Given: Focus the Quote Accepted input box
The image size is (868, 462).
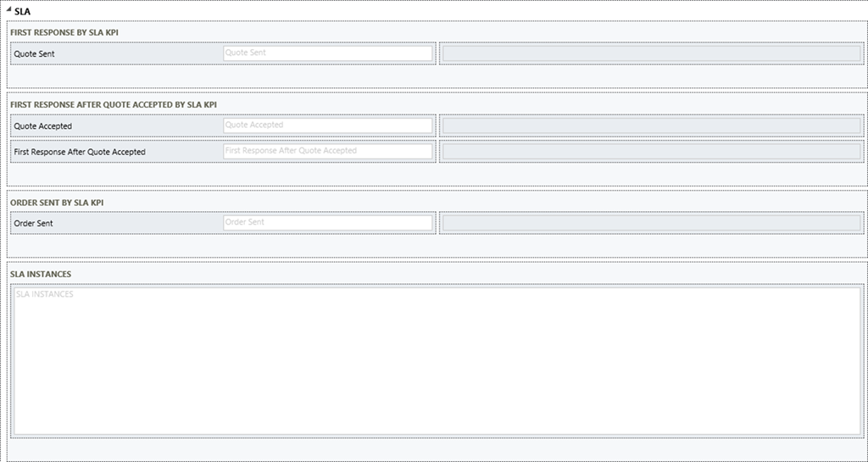Looking at the screenshot, I should [327, 125].
